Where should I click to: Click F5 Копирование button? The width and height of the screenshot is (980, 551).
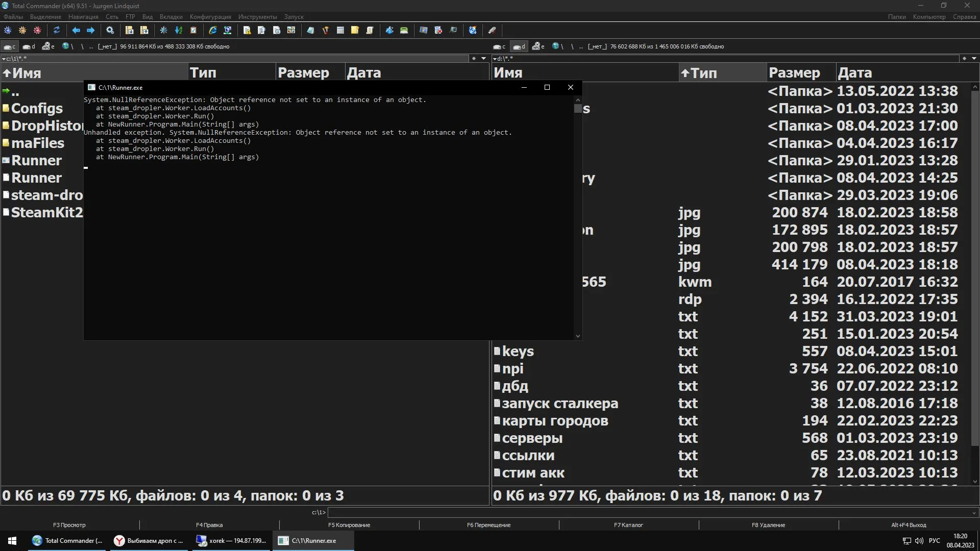pos(349,525)
